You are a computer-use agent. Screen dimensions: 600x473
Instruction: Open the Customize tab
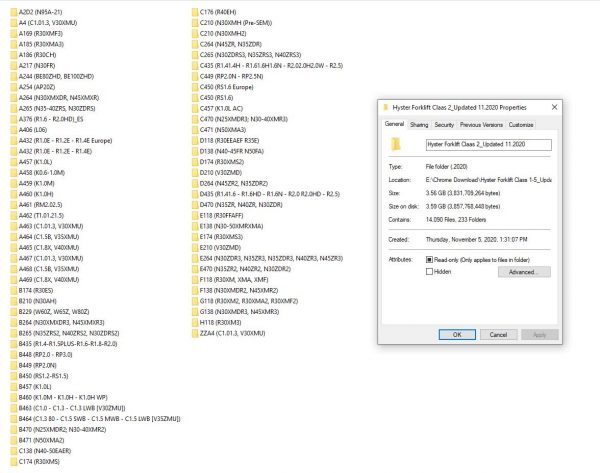point(521,125)
